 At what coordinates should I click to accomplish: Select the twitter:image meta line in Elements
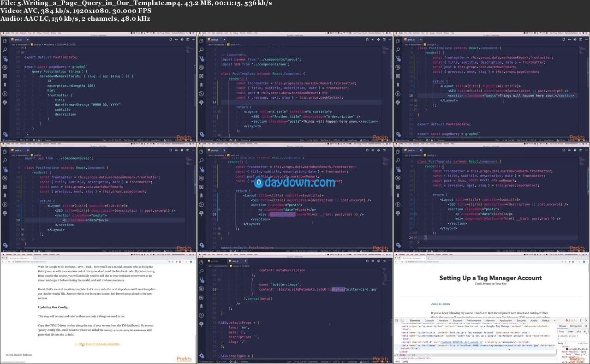475,346
